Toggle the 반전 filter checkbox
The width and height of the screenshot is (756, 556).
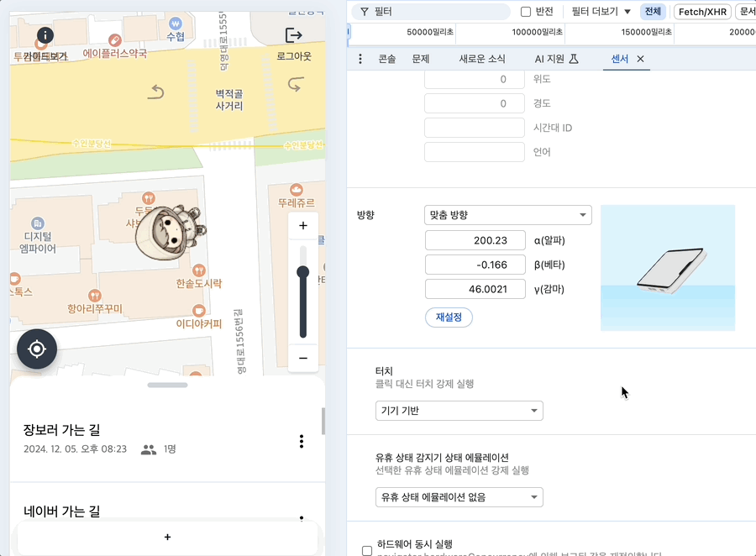pyautogui.click(x=526, y=12)
